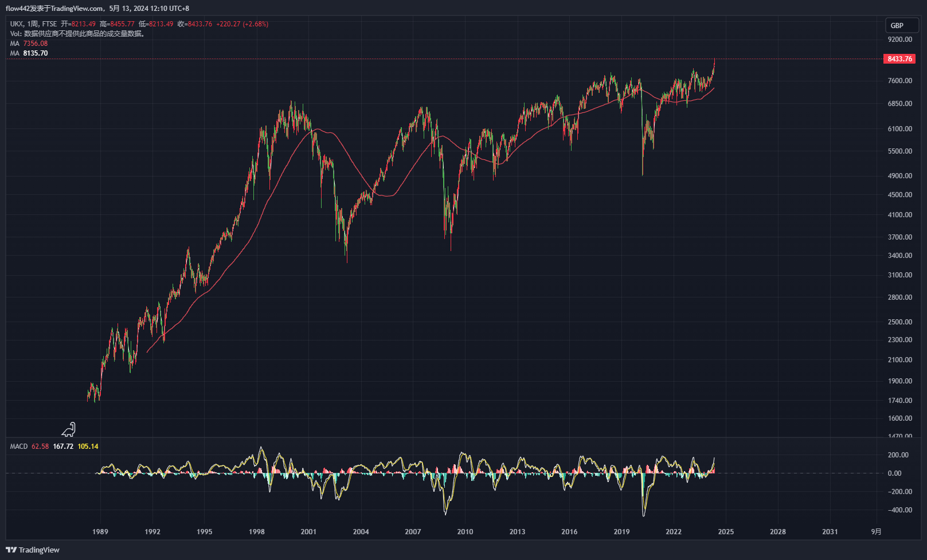Click the +220.27 (+2.68%) change value
The image size is (927, 560).
point(242,24)
